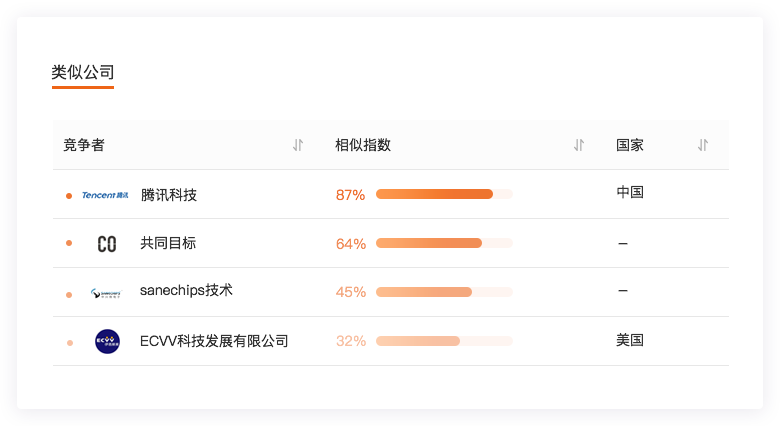Sort by 竞争者 column arrows
Viewport: 780px width, 426px height.
pos(298,145)
